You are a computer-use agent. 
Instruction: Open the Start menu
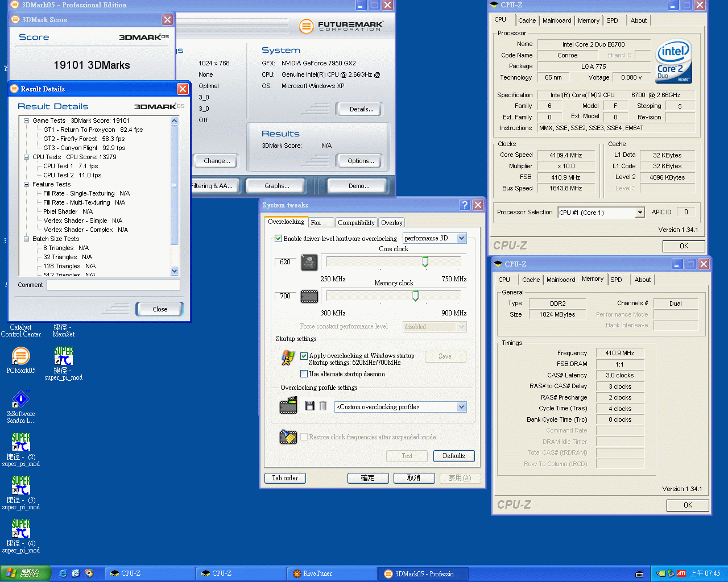(x=26, y=573)
